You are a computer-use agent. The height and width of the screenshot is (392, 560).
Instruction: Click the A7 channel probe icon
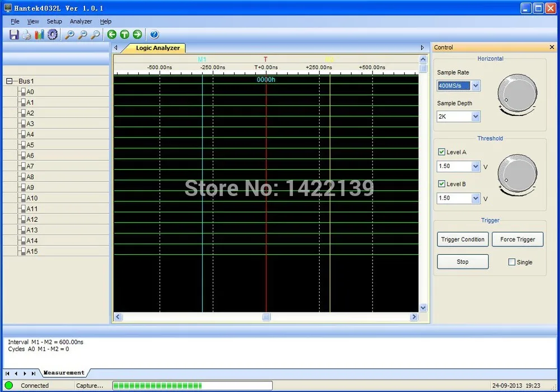point(23,166)
